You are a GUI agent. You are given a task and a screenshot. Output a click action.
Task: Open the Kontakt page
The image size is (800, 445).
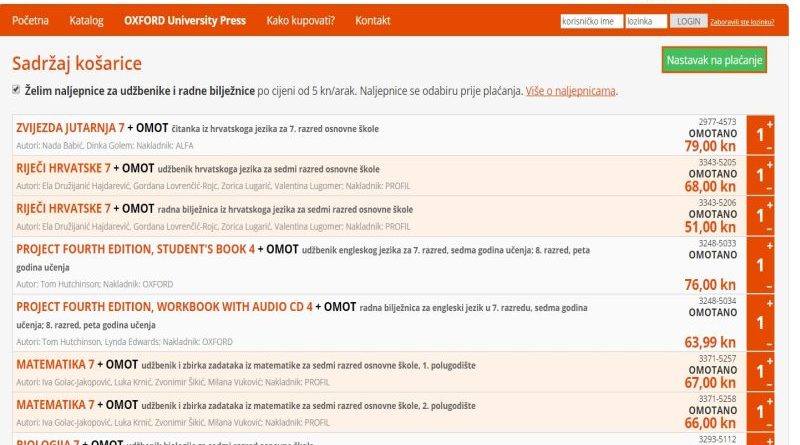372,20
